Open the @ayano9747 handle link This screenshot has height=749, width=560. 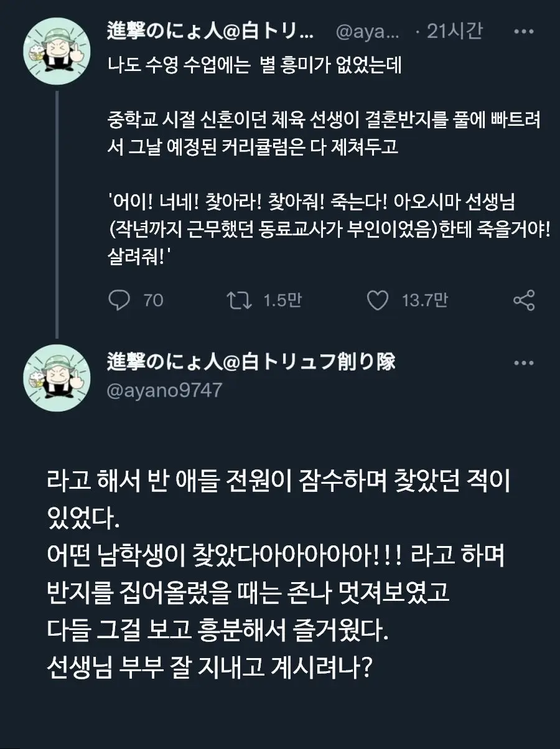[165, 390]
